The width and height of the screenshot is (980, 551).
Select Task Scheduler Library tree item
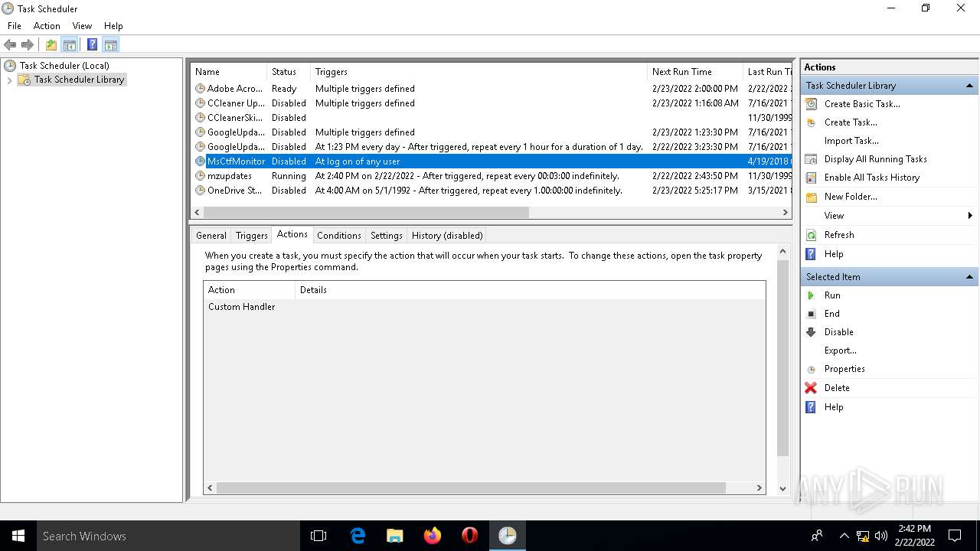[79, 80]
